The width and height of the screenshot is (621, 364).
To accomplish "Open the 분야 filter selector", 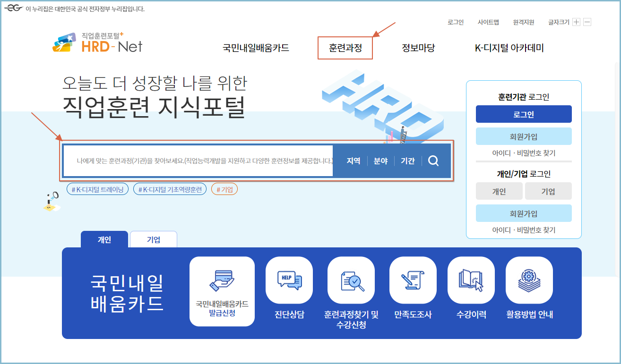I will tap(380, 161).
